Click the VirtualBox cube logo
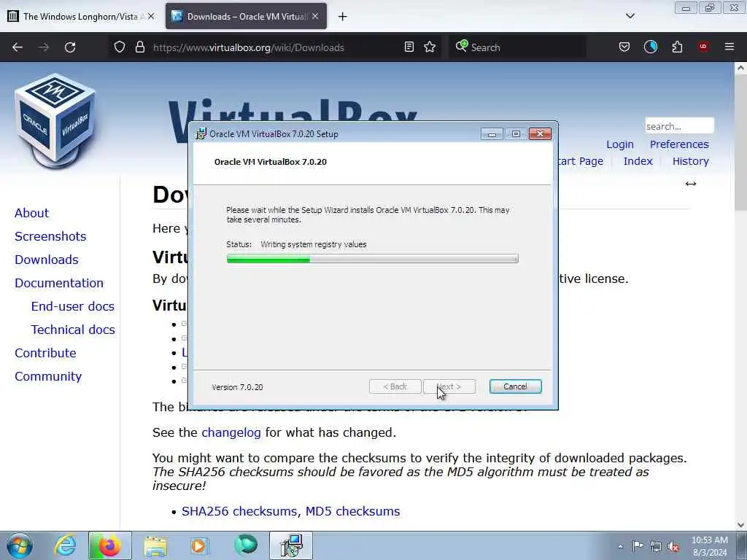 coord(55,120)
